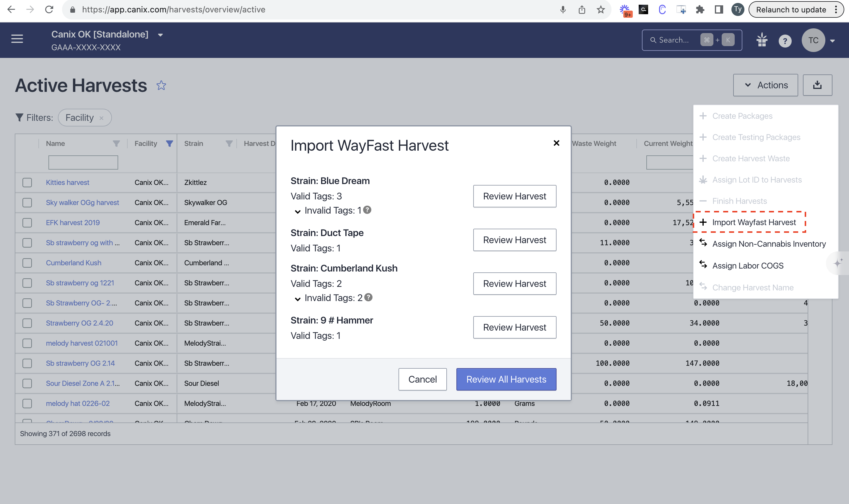Check the Cumberland Kush row checkbox

coord(27,263)
